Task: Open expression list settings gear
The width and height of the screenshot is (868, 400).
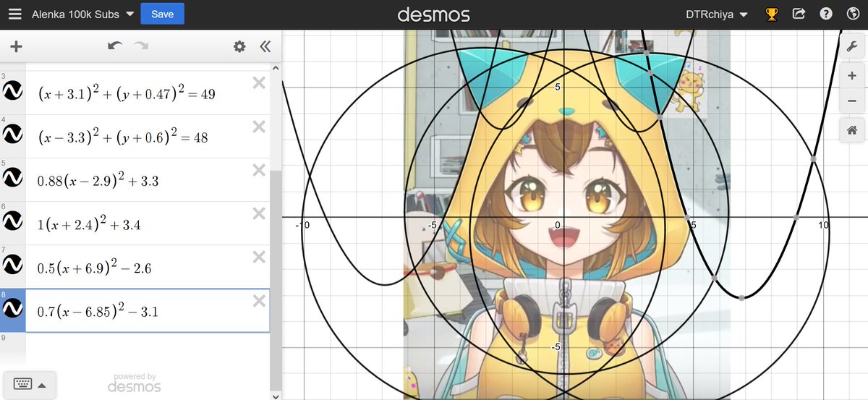Action: click(x=239, y=46)
